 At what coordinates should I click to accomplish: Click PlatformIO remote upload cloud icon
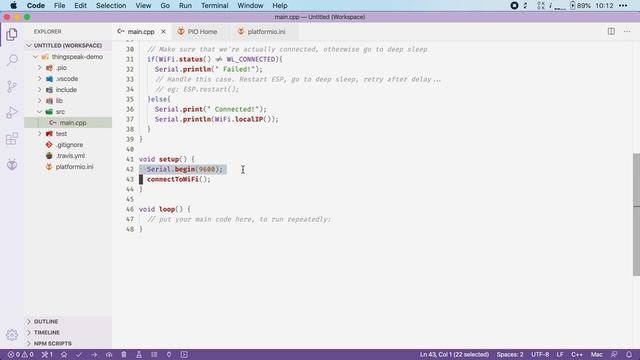pyautogui.click(x=109, y=355)
